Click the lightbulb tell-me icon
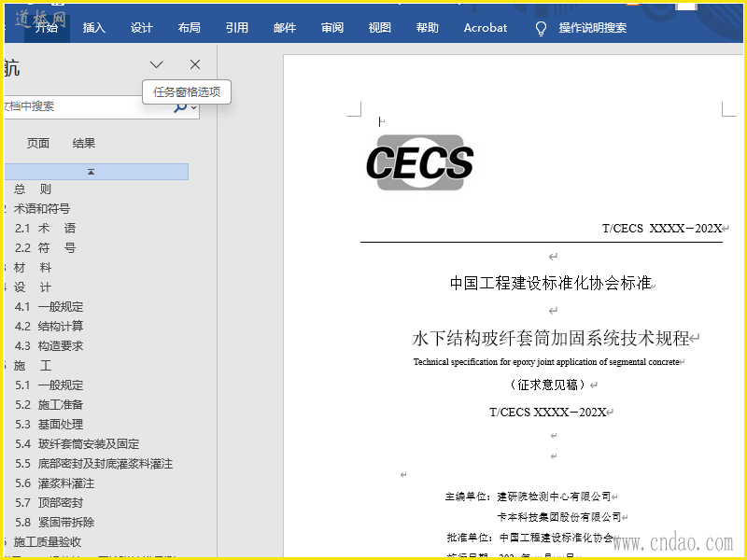747x560 pixels. click(541, 29)
